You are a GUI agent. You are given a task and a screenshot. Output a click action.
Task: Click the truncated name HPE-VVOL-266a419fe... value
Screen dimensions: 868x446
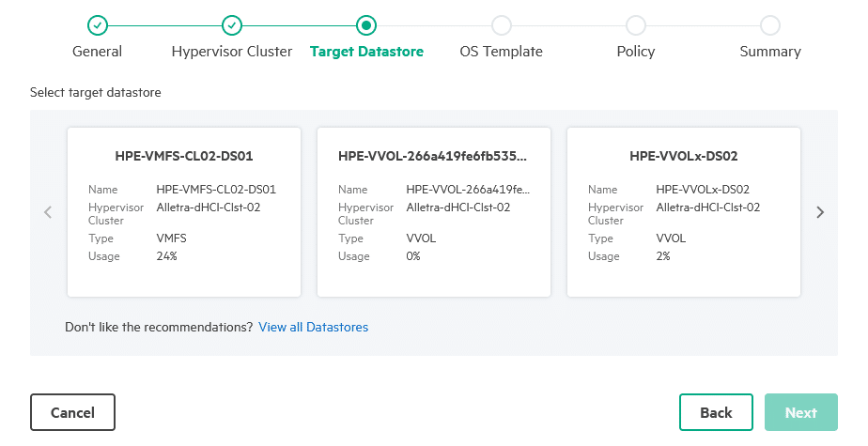coord(468,190)
